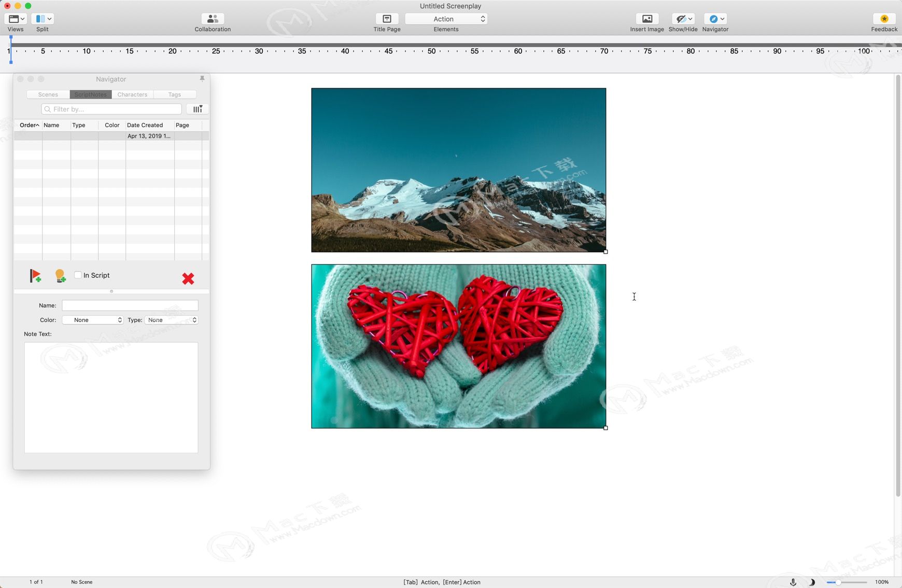Image resolution: width=902 pixels, height=588 pixels.
Task: Toggle the In Script checkbox
Action: tap(78, 275)
